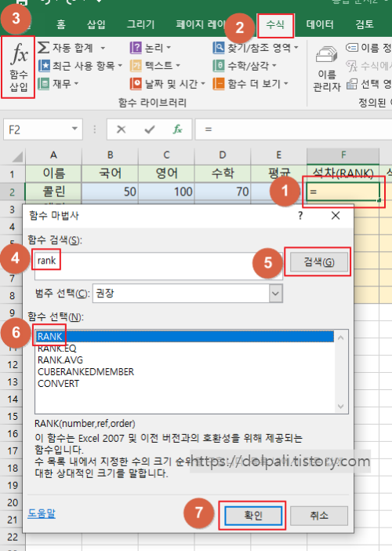Expand the 자동 합계 dropdown arrow
Viewport: 392px width, 551px height.
point(103,48)
